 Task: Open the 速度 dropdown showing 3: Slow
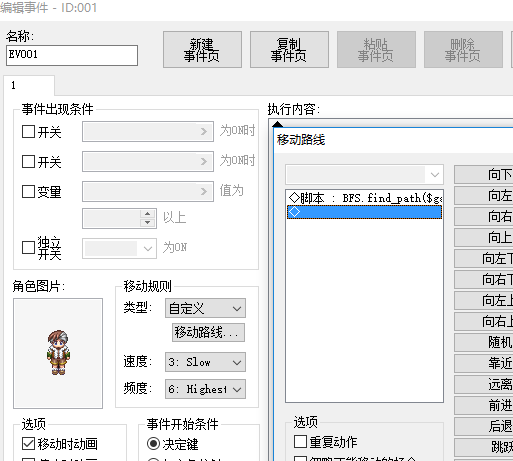pos(205,362)
